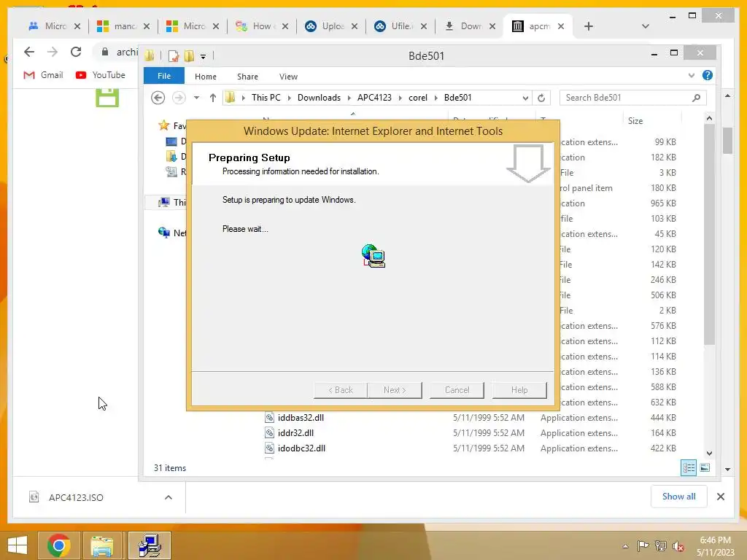Click 'Downloads' in the address path
Viewport: 747px width, 560px height.
coord(319,98)
